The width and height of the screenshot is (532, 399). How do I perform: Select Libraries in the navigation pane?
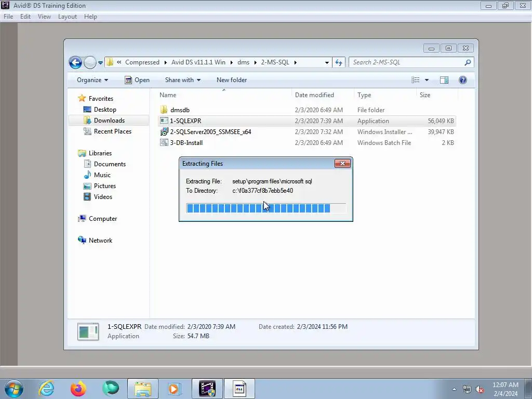click(x=100, y=153)
